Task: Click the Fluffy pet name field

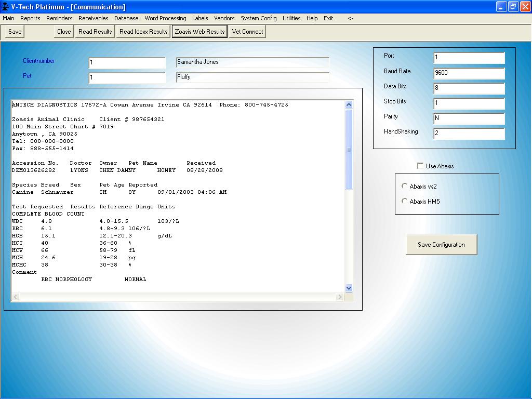Action: (252, 77)
